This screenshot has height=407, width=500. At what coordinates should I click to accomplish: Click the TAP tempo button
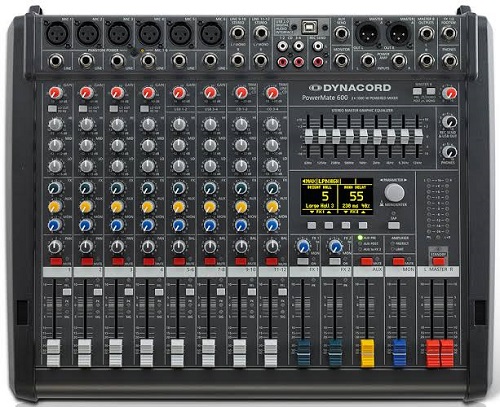click(x=394, y=225)
